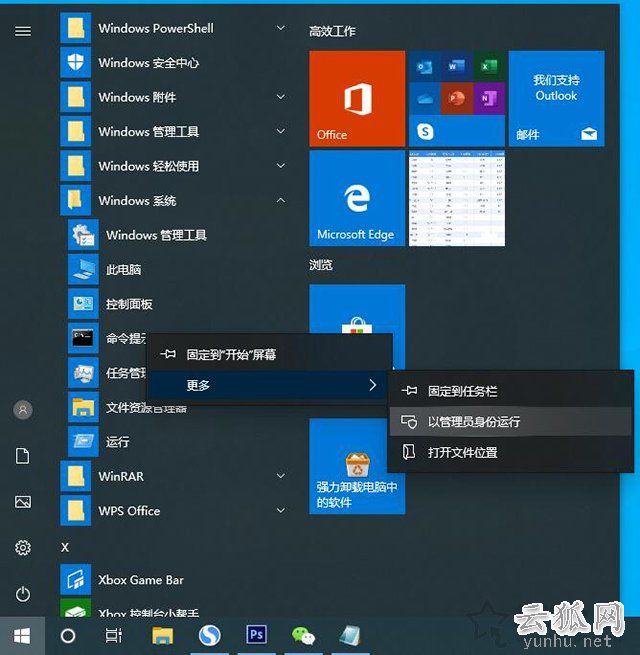Click the OneDrive icon in Office apps tile
This screenshot has width=640, height=655.
[425, 99]
